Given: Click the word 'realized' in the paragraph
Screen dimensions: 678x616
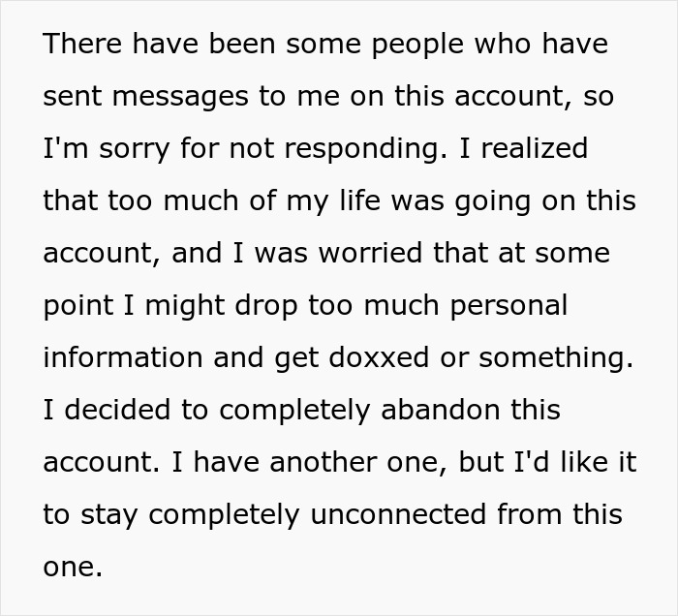Looking at the screenshot, I should pos(536,149).
